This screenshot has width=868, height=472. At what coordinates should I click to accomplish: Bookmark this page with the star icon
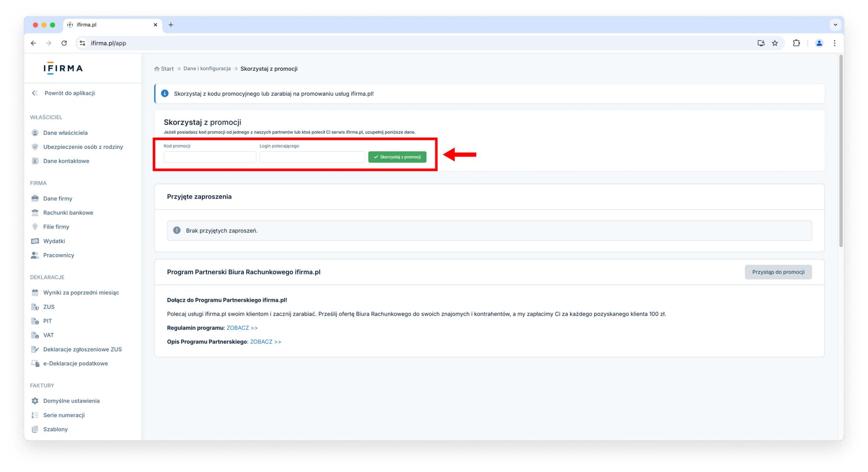(x=775, y=43)
